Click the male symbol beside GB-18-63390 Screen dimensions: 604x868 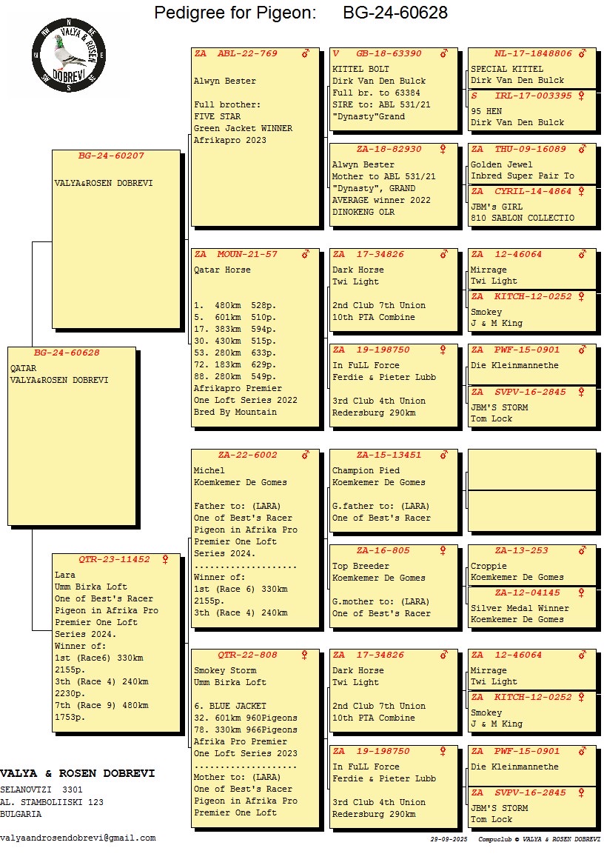tap(443, 54)
